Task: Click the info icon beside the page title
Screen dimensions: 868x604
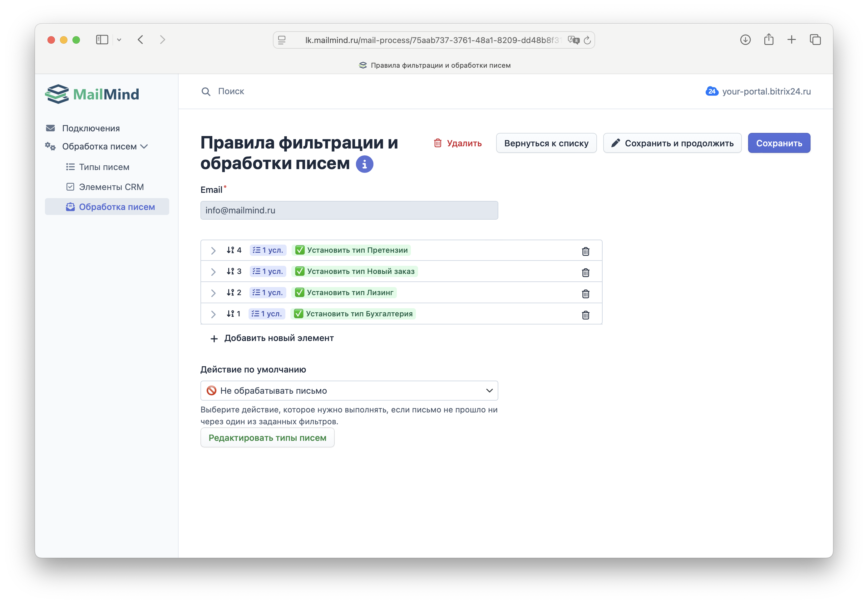Action: (364, 164)
